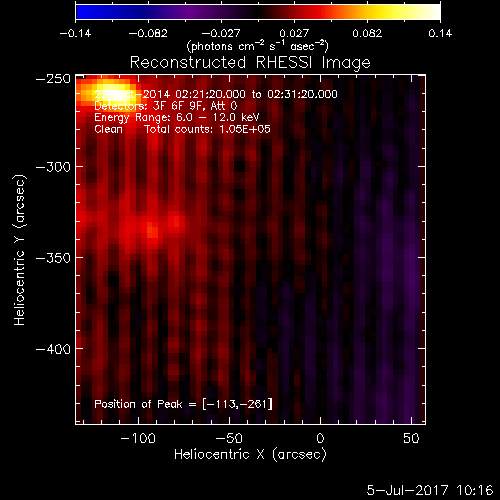Click the 'Reconstructed RHESSI Image' title

coord(250,62)
